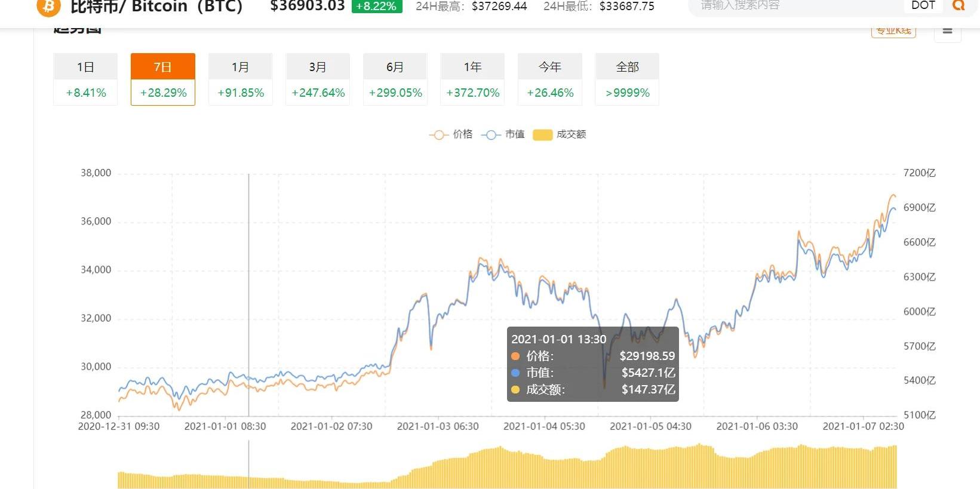Image resolution: width=980 pixels, height=489 pixels.
Task: Open the chart hamburger menu icon
Action: [947, 30]
